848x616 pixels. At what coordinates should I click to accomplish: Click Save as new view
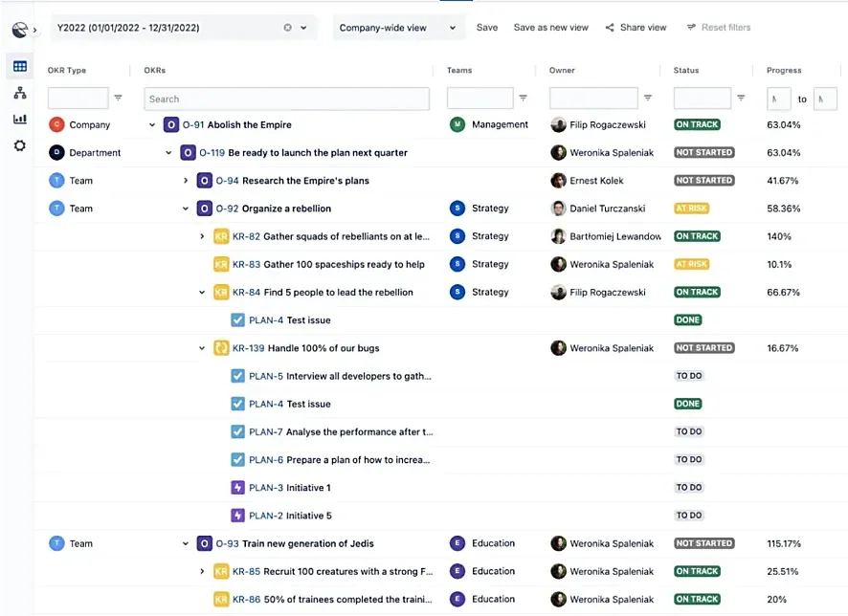coord(550,27)
